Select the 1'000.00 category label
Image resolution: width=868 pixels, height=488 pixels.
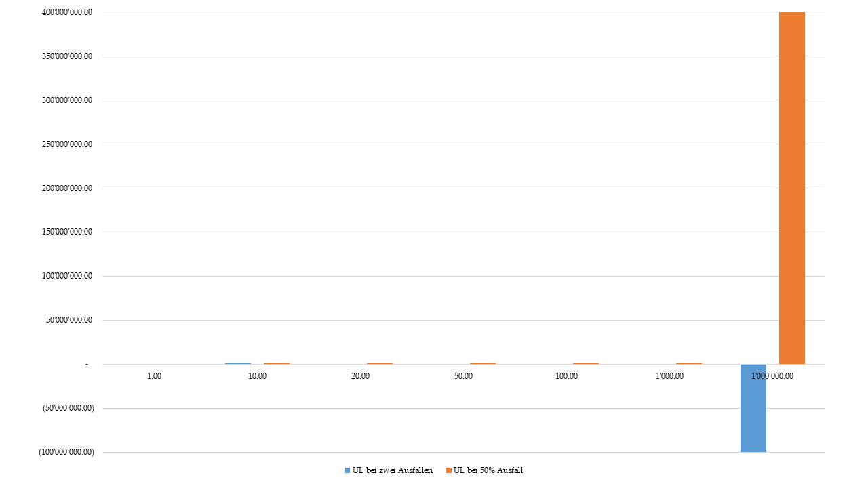(x=670, y=376)
